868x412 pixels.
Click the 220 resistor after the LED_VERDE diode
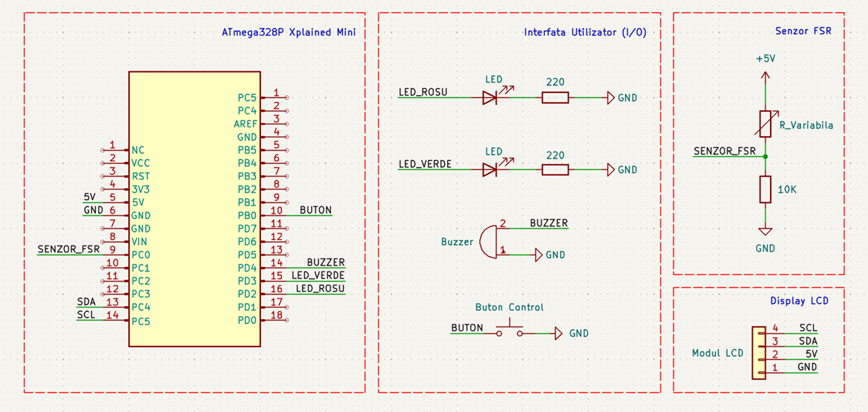(x=555, y=169)
